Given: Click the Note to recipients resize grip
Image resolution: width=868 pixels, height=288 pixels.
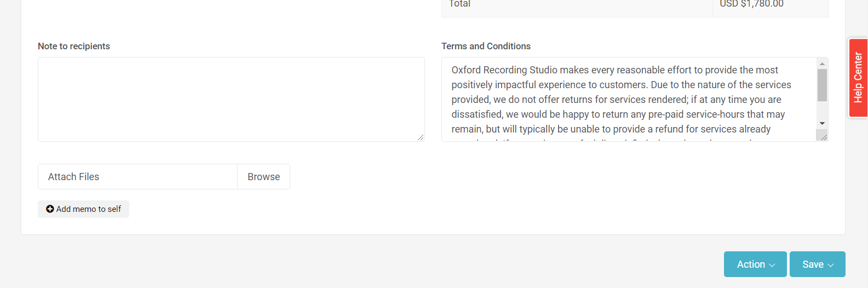Looking at the screenshot, I should pos(420,137).
